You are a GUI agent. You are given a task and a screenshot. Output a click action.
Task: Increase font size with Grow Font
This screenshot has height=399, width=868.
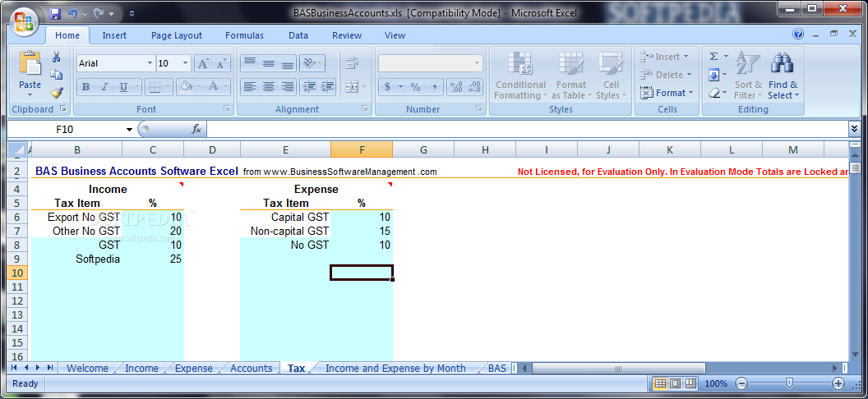203,63
